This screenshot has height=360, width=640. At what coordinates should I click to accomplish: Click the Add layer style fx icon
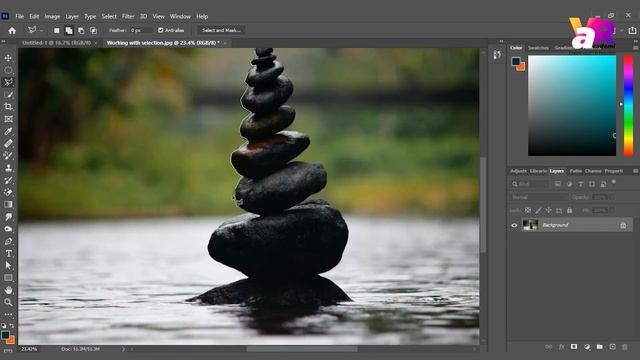point(561,347)
